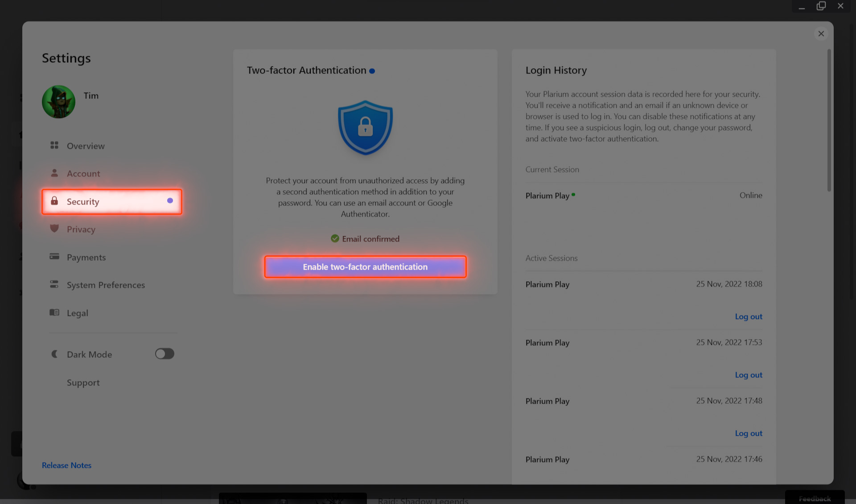Image resolution: width=856 pixels, height=504 pixels.
Task: Click the Feedback button at bottom right
Action: (x=815, y=498)
